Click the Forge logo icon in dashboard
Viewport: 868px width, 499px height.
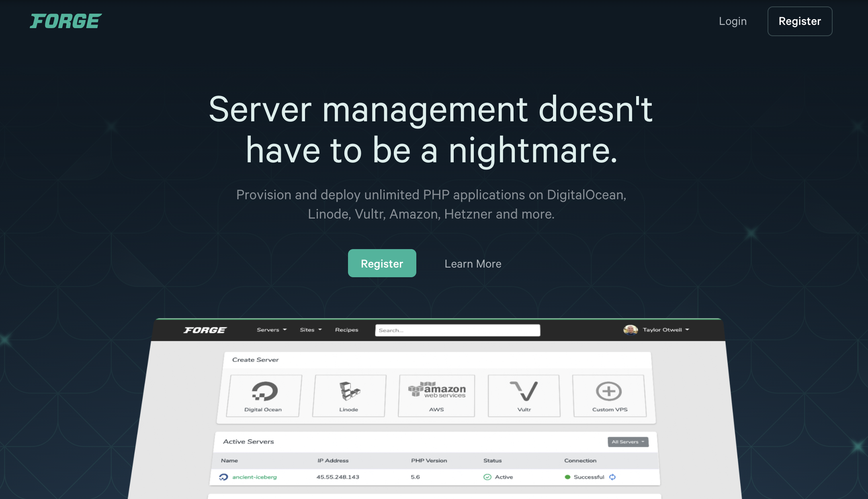point(205,329)
